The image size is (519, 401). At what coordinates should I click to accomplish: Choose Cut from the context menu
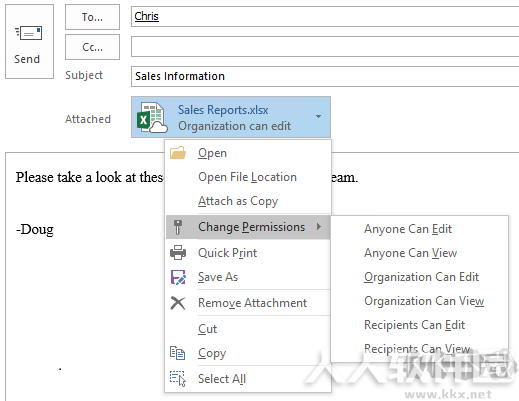click(x=248, y=329)
